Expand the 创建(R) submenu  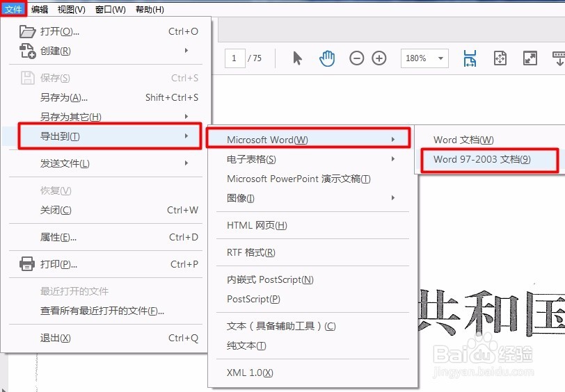click(106, 51)
